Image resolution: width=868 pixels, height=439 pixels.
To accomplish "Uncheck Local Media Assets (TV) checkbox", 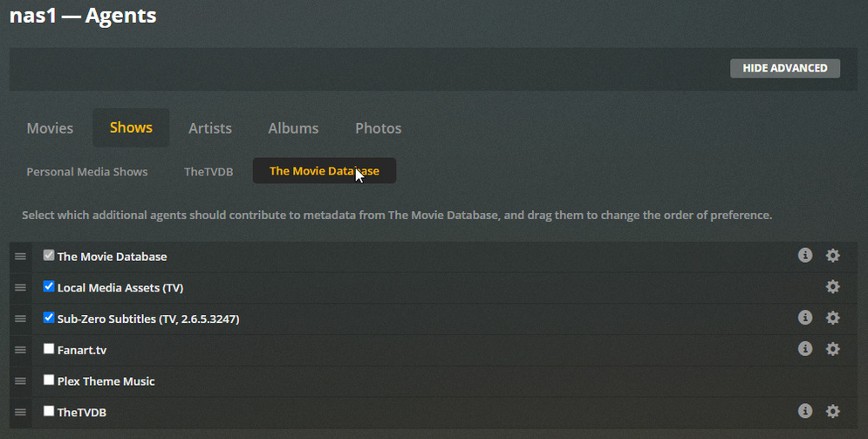I will tap(49, 286).
